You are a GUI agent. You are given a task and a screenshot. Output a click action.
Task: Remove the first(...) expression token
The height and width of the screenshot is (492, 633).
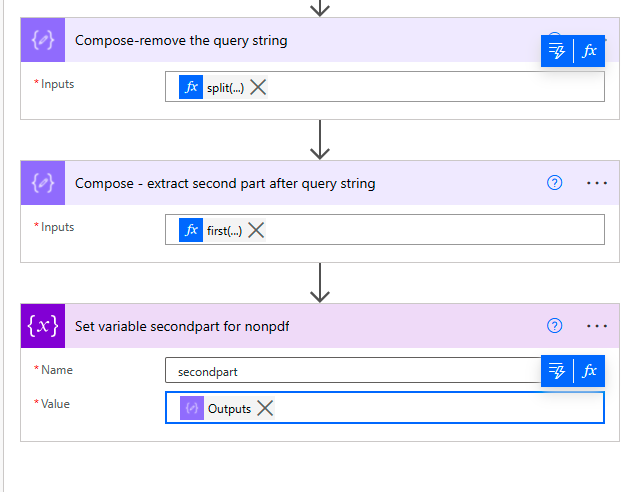[256, 230]
